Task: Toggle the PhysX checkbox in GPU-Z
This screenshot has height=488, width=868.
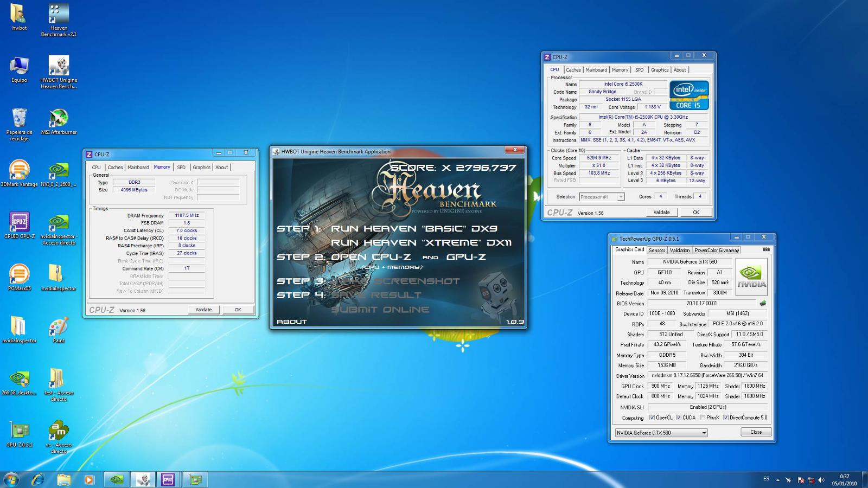Action: click(x=703, y=418)
